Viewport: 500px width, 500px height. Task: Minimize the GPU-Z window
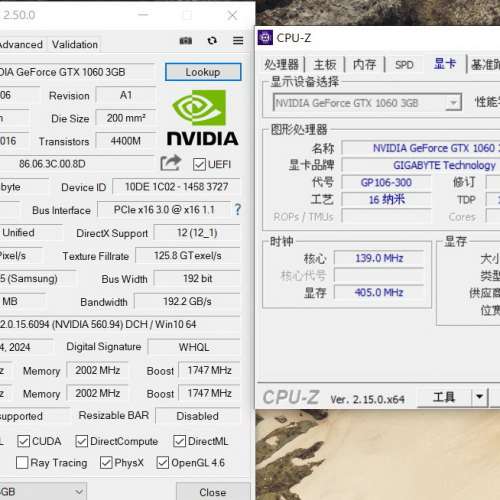[x=143, y=15]
